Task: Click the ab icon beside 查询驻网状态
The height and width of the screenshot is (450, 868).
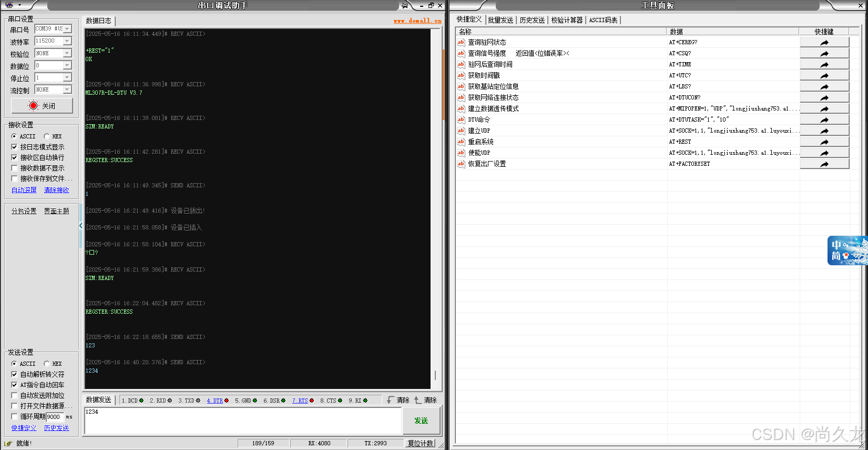Action: 461,42
